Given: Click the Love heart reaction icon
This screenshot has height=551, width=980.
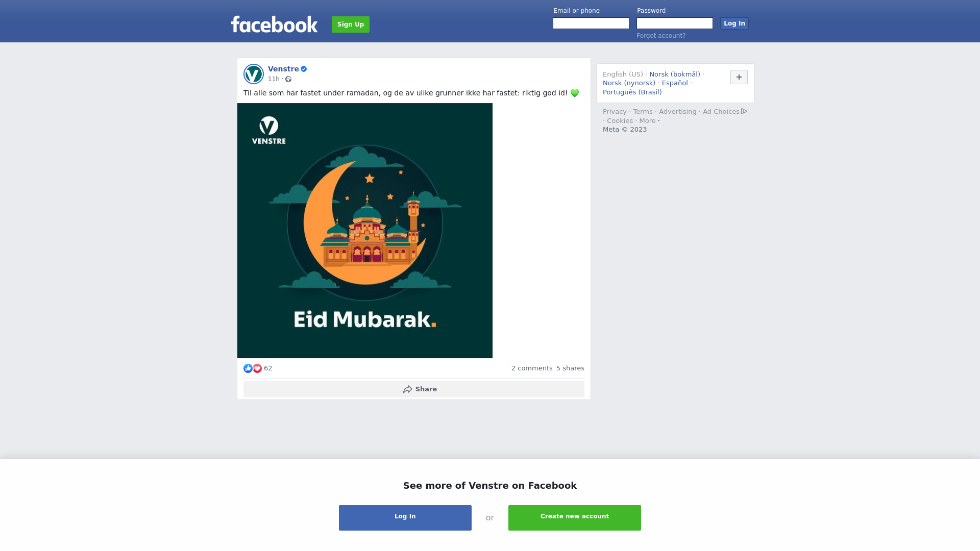Looking at the screenshot, I should pyautogui.click(x=257, y=368).
